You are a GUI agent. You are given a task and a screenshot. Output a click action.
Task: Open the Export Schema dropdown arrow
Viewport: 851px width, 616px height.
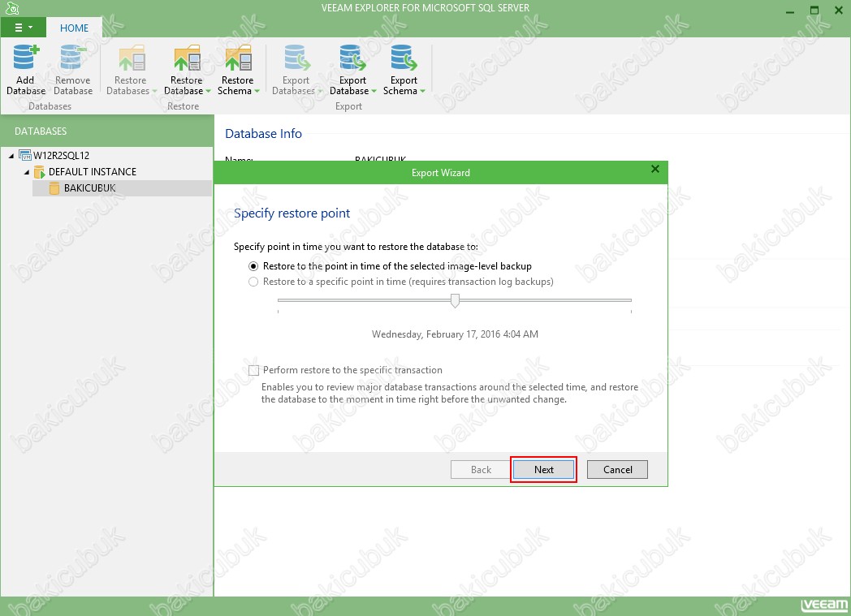422,91
